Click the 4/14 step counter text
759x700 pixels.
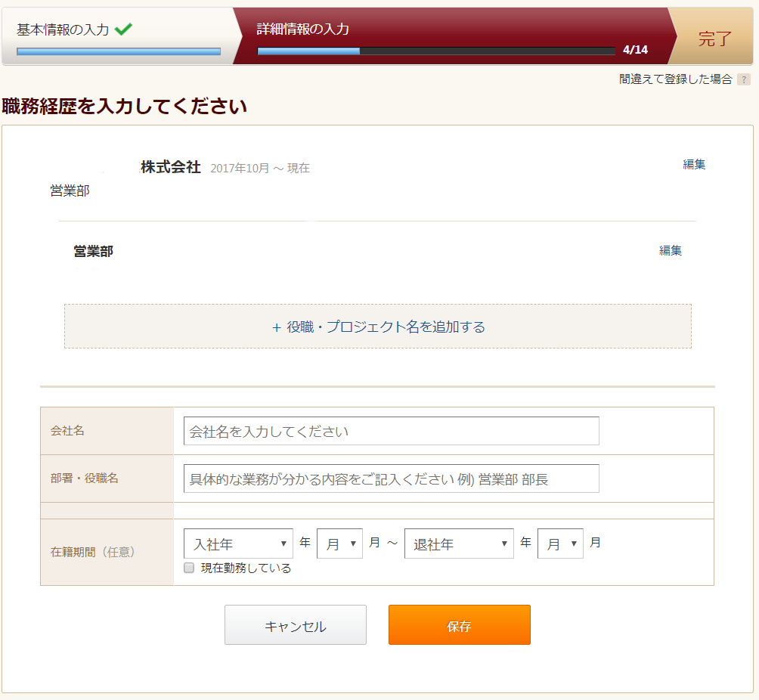(x=635, y=49)
